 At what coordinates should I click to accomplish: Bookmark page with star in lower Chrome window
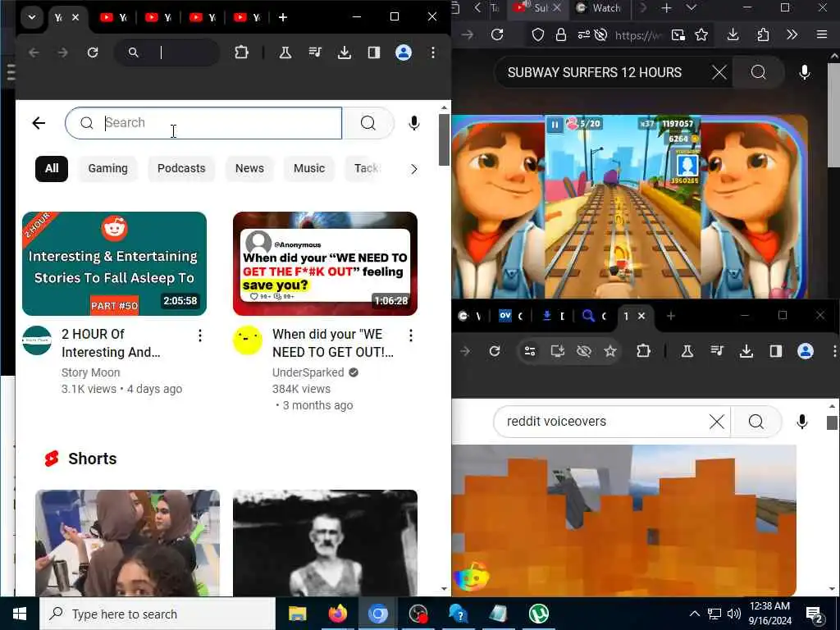(x=609, y=351)
